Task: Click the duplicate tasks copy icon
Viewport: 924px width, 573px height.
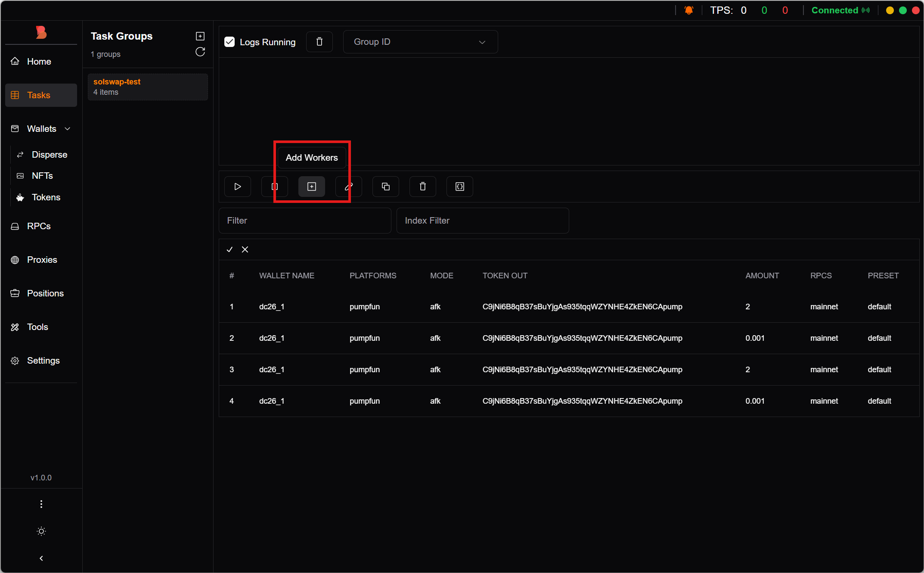Action: tap(385, 187)
